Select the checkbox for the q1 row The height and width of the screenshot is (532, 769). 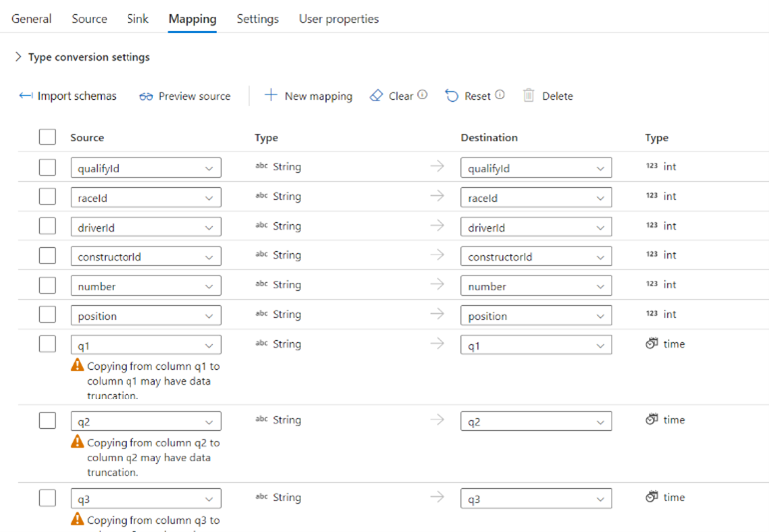coord(47,344)
